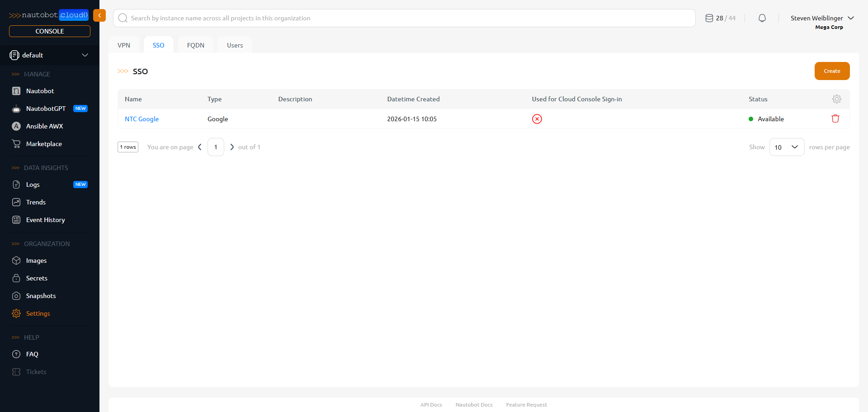Click the default project icon
This screenshot has height=412, width=868.
tap(14, 55)
